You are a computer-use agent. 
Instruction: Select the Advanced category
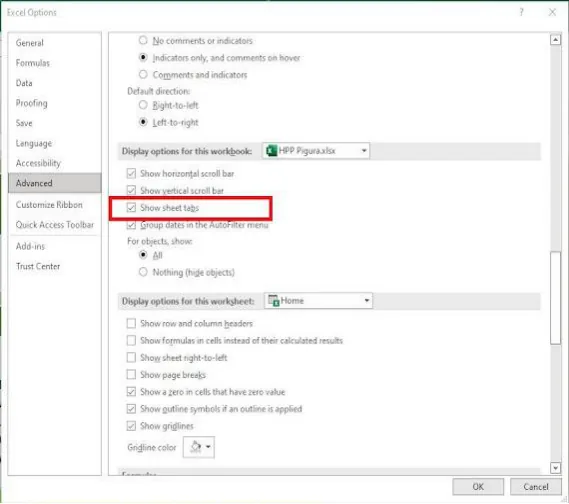tap(55, 183)
